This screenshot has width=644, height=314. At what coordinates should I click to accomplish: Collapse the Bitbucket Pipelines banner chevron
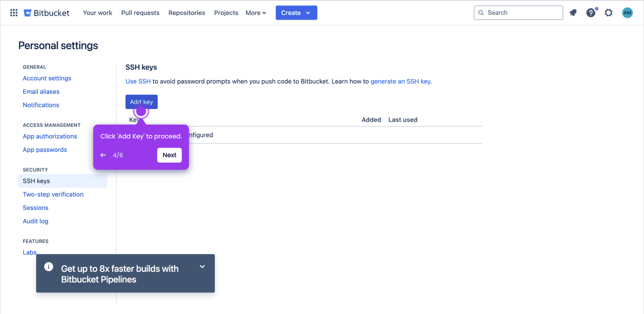tap(202, 267)
